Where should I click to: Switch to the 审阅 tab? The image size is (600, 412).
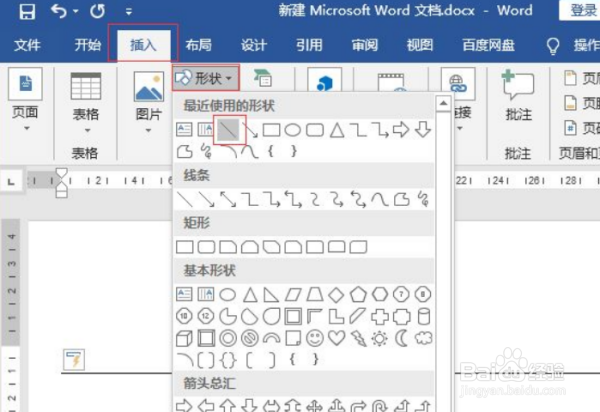pos(365,45)
